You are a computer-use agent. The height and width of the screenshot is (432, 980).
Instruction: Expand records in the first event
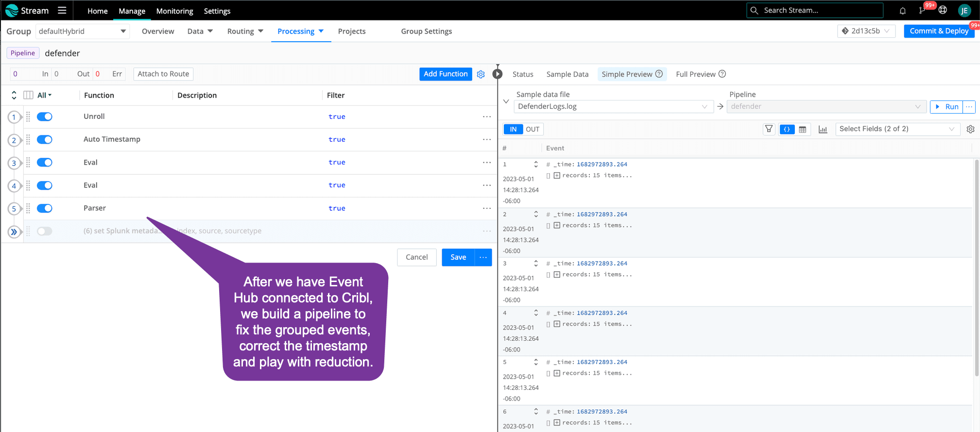click(557, 176)
